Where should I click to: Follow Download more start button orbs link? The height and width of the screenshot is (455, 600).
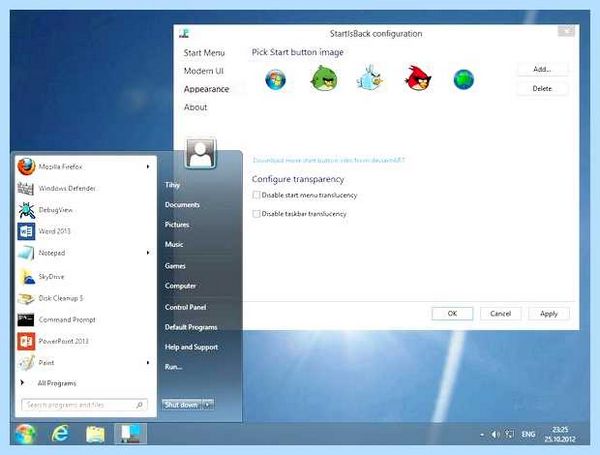pos(328,160)
